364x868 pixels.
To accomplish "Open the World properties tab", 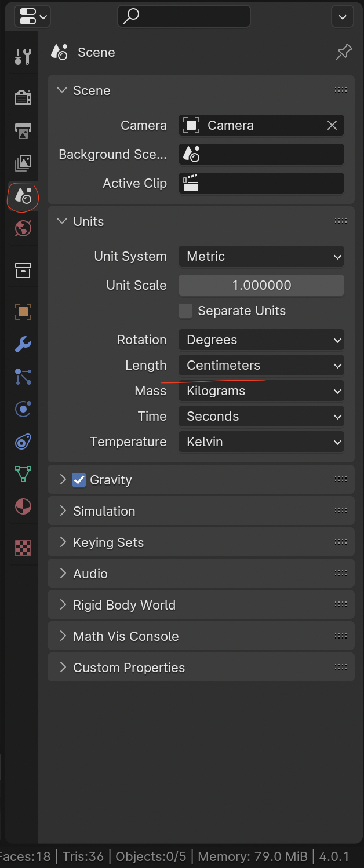I will (23, 228).
